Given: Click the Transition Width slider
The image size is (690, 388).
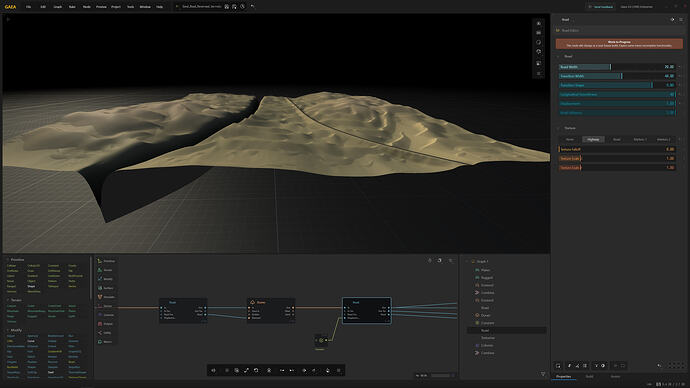Looking at the screenshot, I should tap(617, 76).
